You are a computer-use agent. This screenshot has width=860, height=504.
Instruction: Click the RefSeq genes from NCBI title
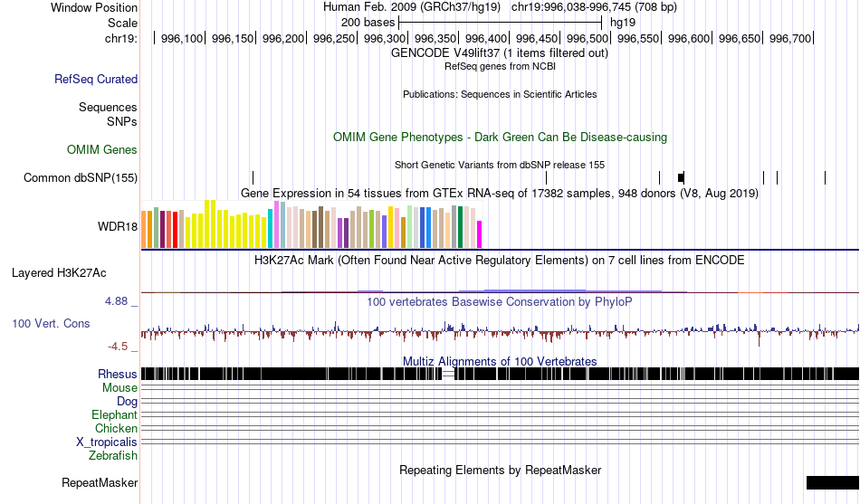[x=500, y=66]
